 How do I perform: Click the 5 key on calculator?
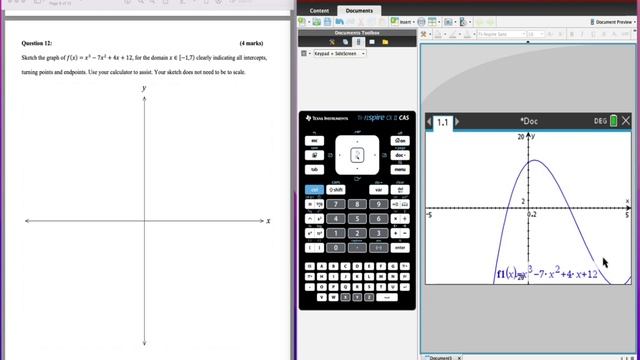357,219
